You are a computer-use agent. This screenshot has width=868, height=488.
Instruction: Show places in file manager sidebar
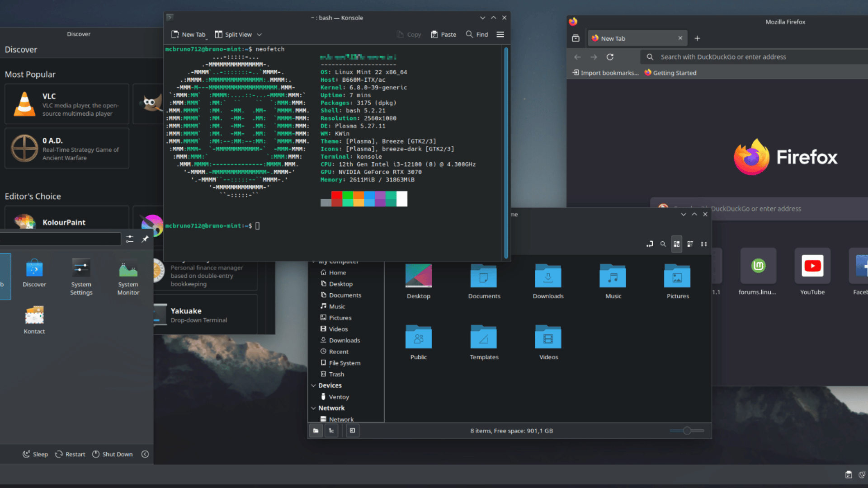click(316, 431)
